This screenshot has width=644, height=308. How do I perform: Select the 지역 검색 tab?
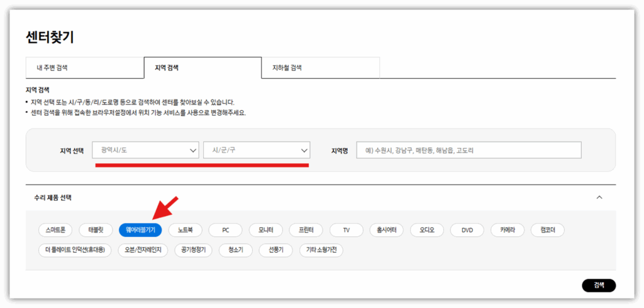tap(203, 67)
